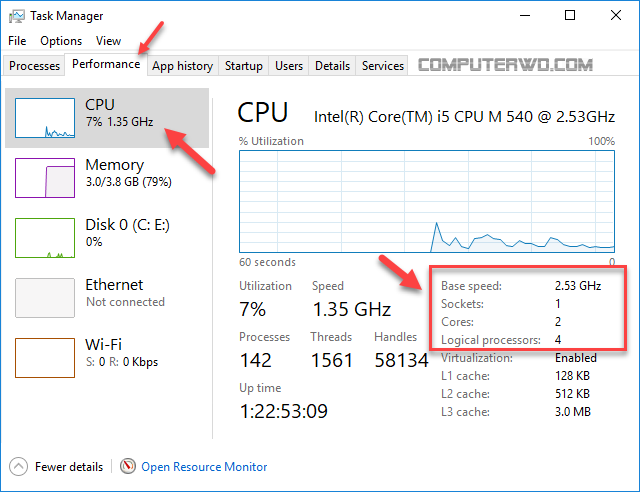
Task: Select the Wi-Fi graph thumbnail
Action: pos(45,358)
